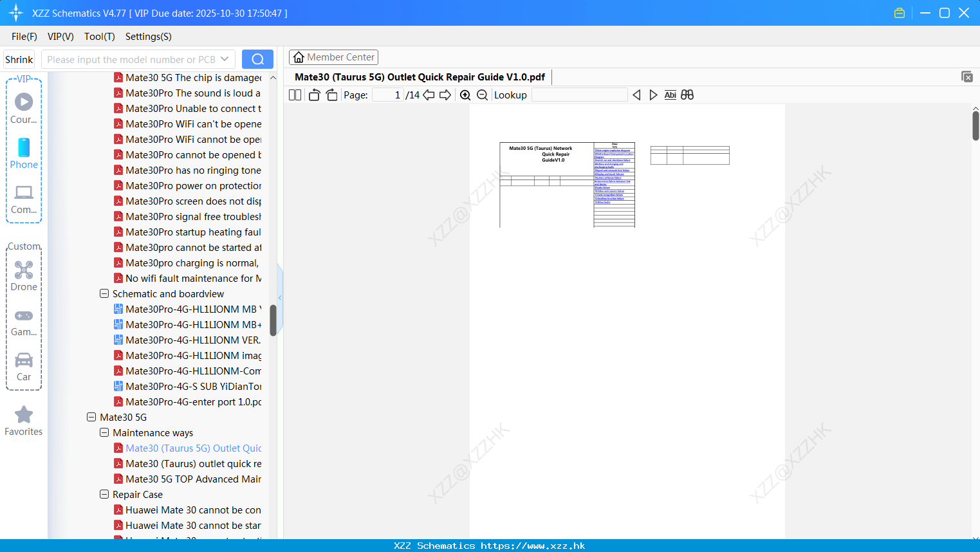The width and height of the screenshot is (980, 552).
Task: Open the File(F) menu
Action: [x=24, y=37]
